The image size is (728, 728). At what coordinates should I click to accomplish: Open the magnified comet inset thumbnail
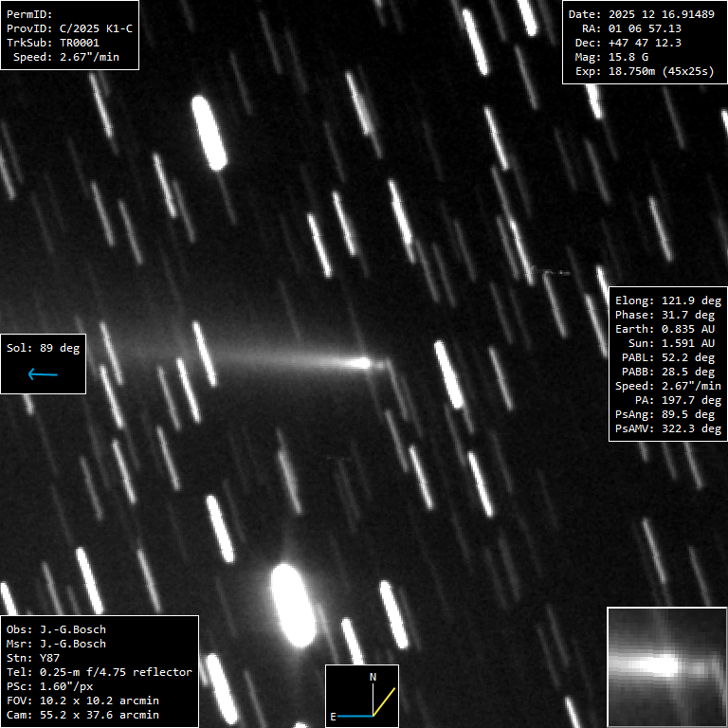[x=666, y=666]
